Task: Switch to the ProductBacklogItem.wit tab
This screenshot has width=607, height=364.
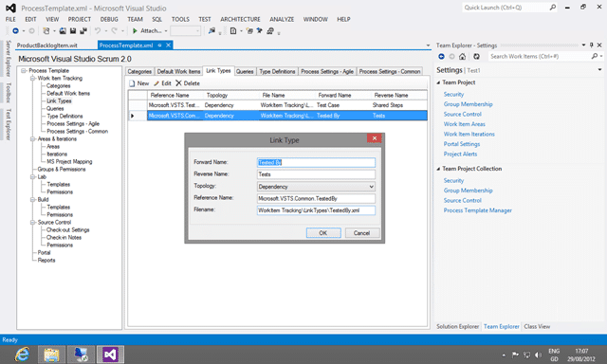Action: click(47, 45)
